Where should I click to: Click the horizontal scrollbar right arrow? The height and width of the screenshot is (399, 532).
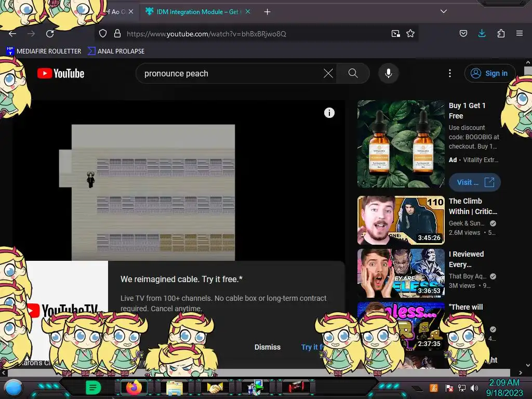[x=521, y=373]
